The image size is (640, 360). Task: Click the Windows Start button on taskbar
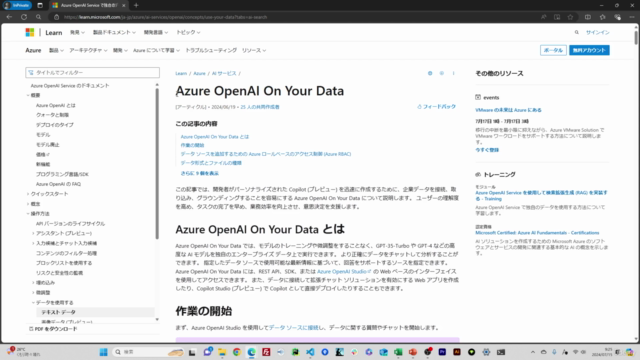pos(104,352)
